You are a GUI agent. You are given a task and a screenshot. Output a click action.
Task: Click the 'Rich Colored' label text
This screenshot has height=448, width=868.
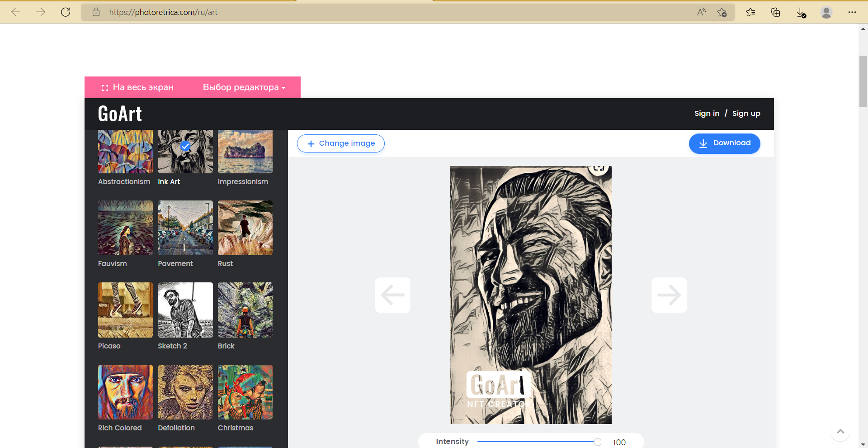tap(120, 428)
